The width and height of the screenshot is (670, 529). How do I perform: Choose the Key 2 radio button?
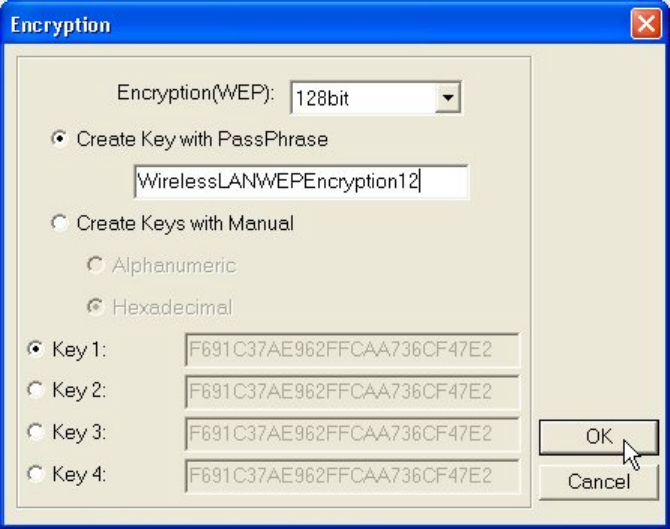(x=37, y=391)
